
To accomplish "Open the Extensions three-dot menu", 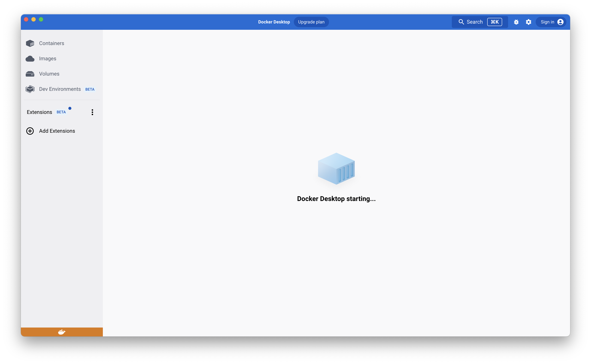I will tap(92, 112).
